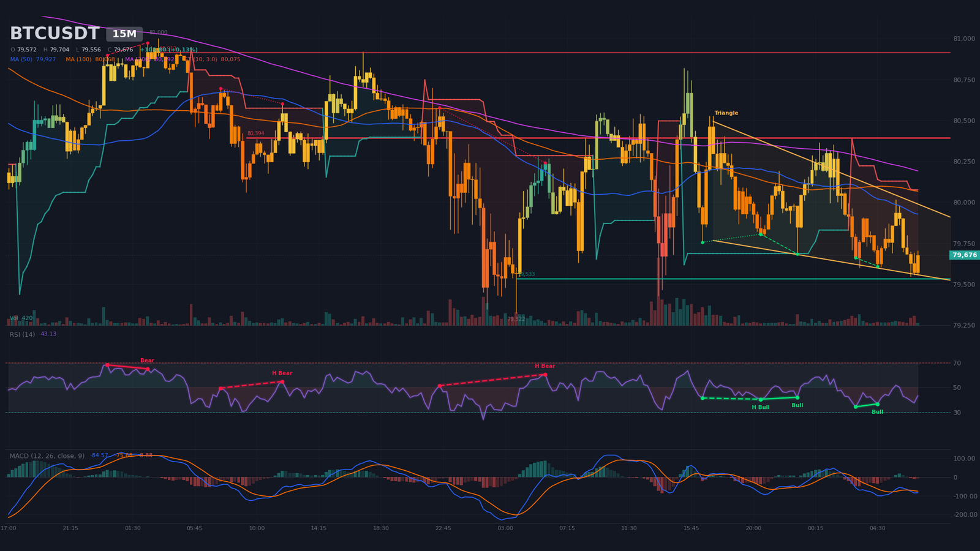Click the 100.00 MACD axis label
The image size is (980, 551).
pos(964,459)
